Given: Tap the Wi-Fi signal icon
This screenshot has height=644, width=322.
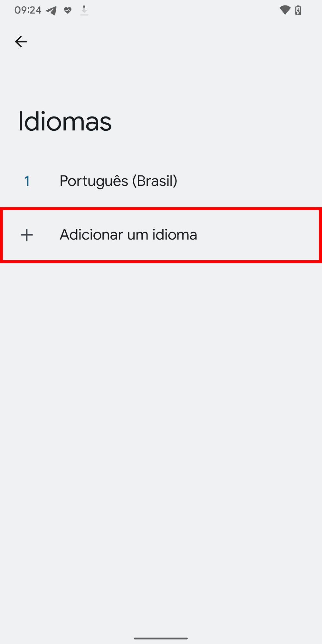Looking at the screenshot, I should 285,10.
